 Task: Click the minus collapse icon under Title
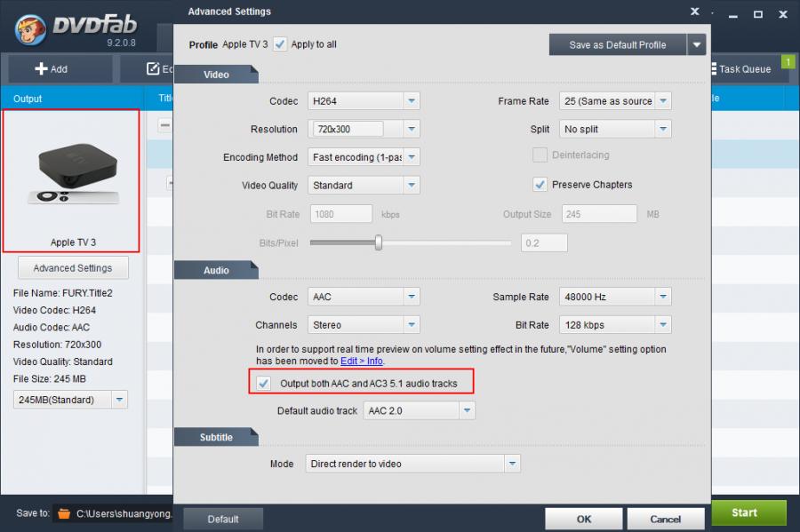pos(164,125)
